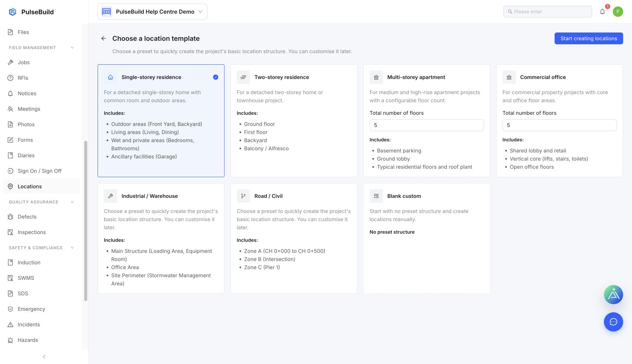
Task: Click the Blank custom grid icon
Action: (x=376, y=196)
